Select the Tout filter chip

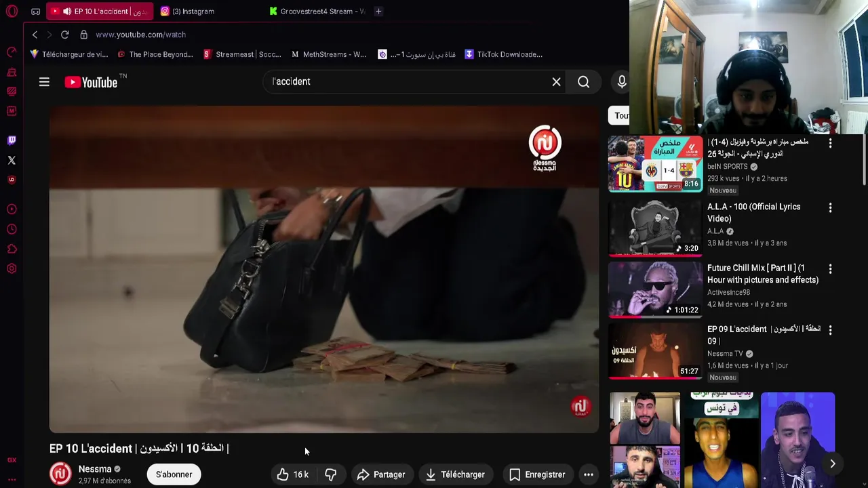pyautogui.click(x=619, y=115)
